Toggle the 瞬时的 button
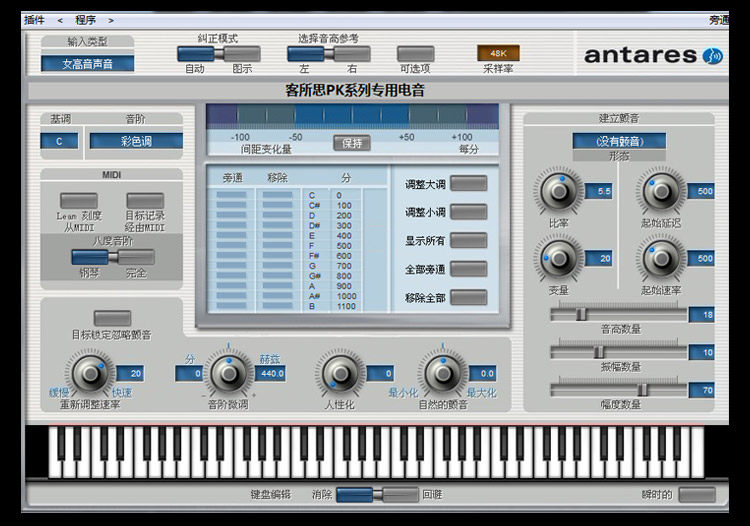The height and width of the screenshot is (526, 750). (x=697, y=494)
